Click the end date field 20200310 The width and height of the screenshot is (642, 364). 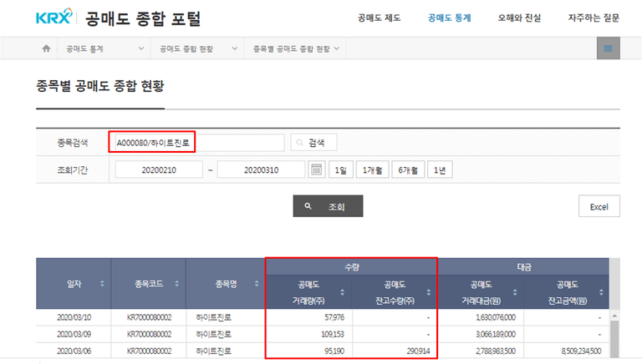[261, 169]
